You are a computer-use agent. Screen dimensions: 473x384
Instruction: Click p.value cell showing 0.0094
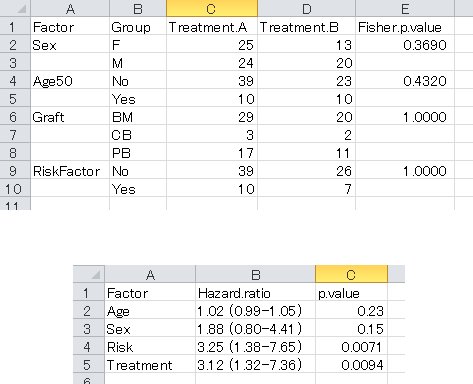tap(351, 365)
